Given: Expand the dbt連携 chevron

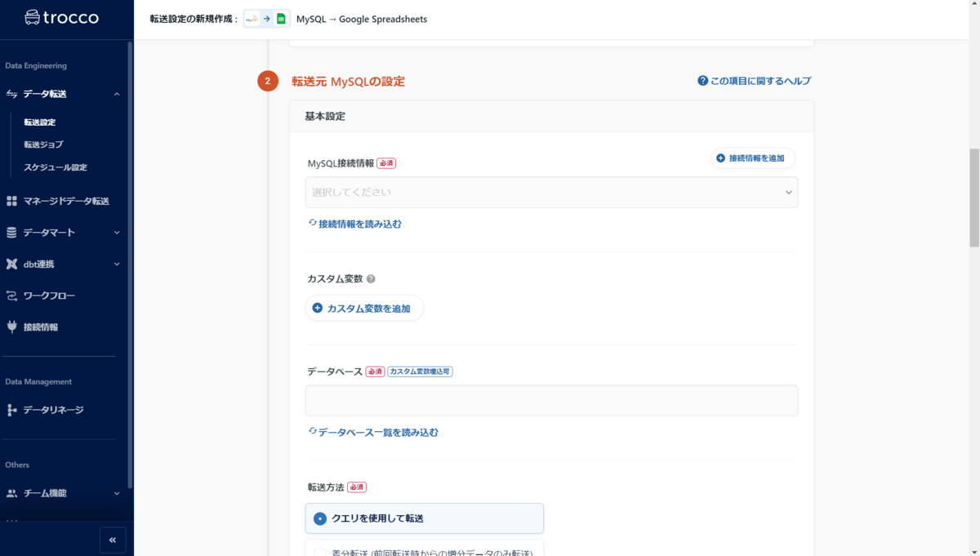Looking at the screenshot, I should [x=117, y=265].
